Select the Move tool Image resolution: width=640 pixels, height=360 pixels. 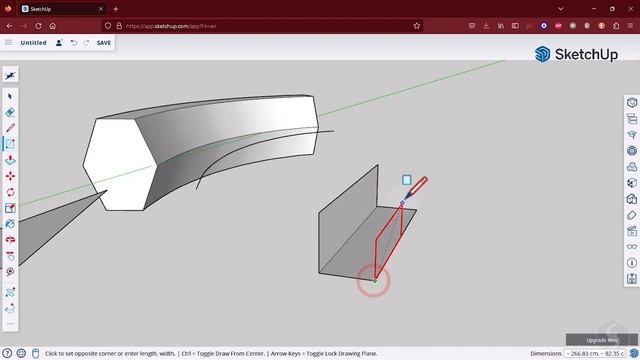click(x=10, y=176)
